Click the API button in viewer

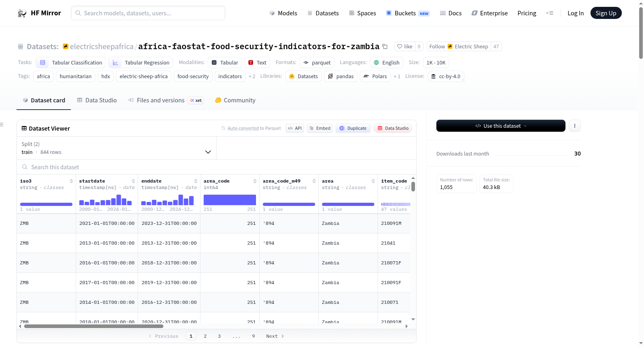pyautogui.click(x=295, y=128)
